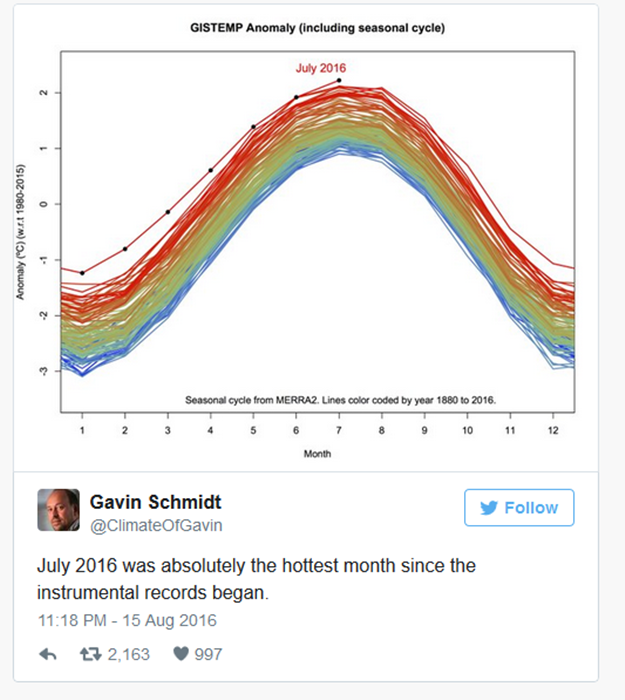Click the GISTEMP Anomaly chart title
The height and width of the screenshot is (700, 625).
point(317,28)
